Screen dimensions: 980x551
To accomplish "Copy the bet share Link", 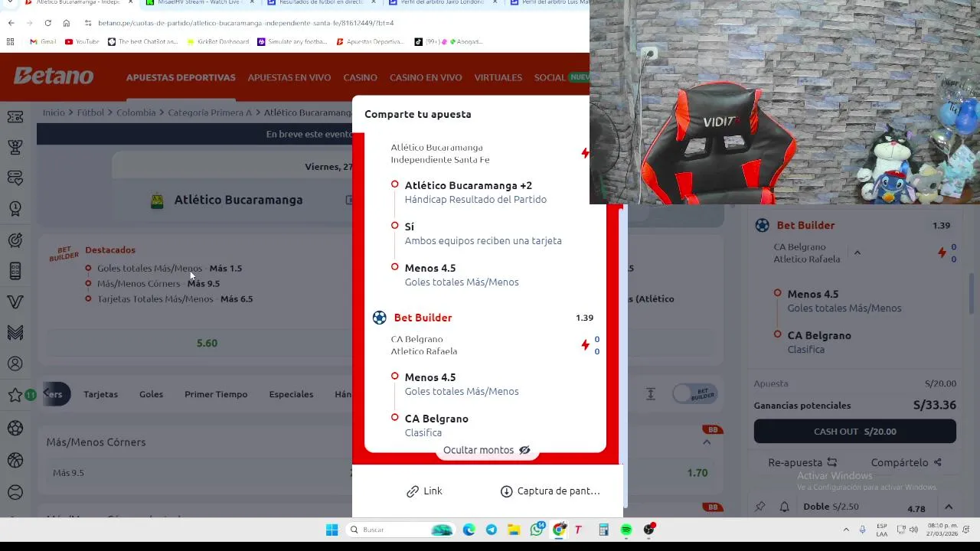I will (x=424, y=491).
